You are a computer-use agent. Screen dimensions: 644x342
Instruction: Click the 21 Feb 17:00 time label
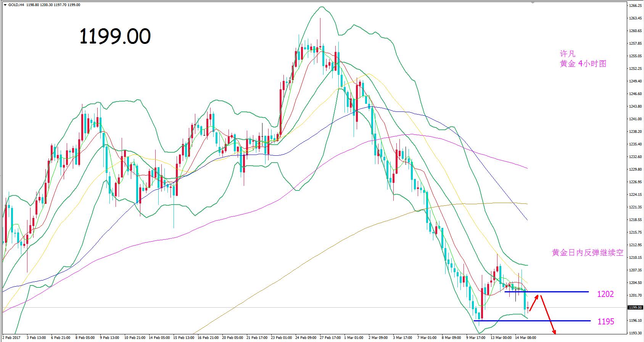[x=256, y=338]
